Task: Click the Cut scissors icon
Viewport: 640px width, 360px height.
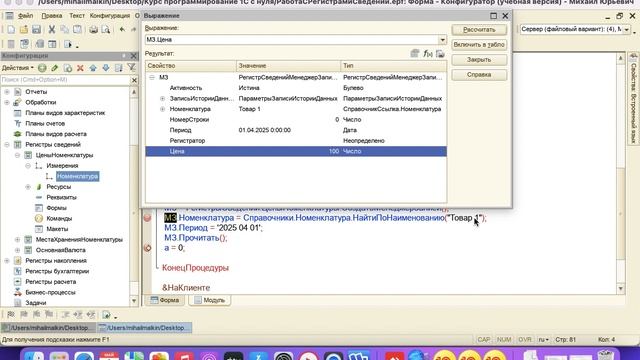Action: click(x=52, y=29)
